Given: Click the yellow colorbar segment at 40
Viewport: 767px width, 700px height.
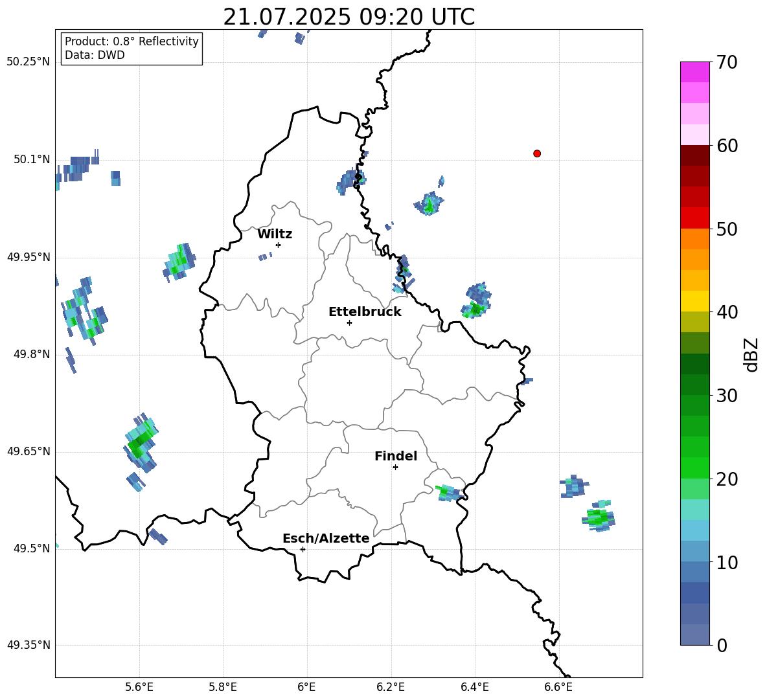Looking at the screenshot, I should pyautogui.click(x=694, y=301).
